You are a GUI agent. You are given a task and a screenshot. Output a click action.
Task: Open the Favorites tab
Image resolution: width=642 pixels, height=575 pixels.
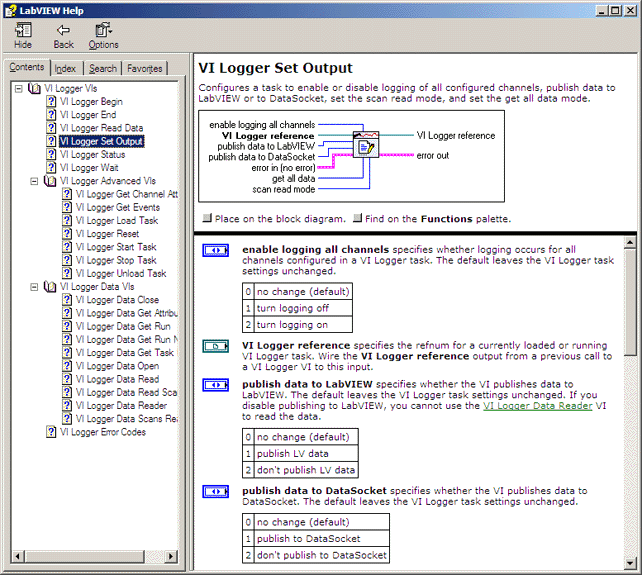(x=145, y=68)
